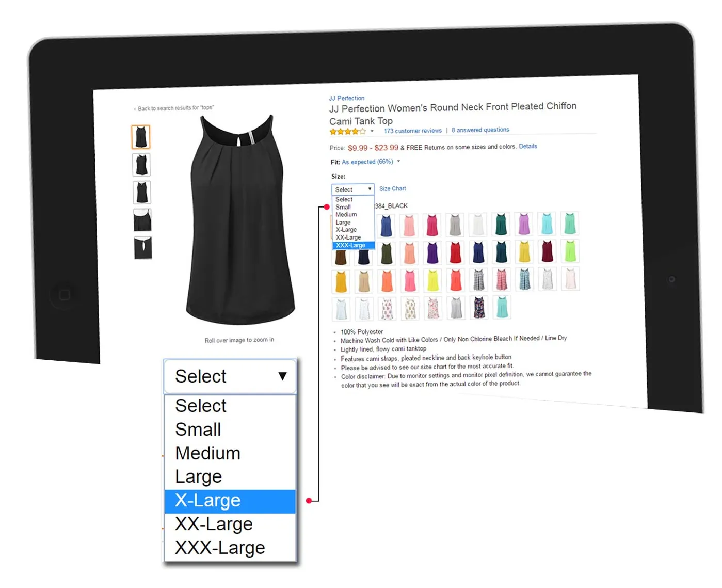Image resolution: width=722 pixels, height=588 pixels.
Task: Expand the star rating dropdown arrow
Action: (372, 131)
